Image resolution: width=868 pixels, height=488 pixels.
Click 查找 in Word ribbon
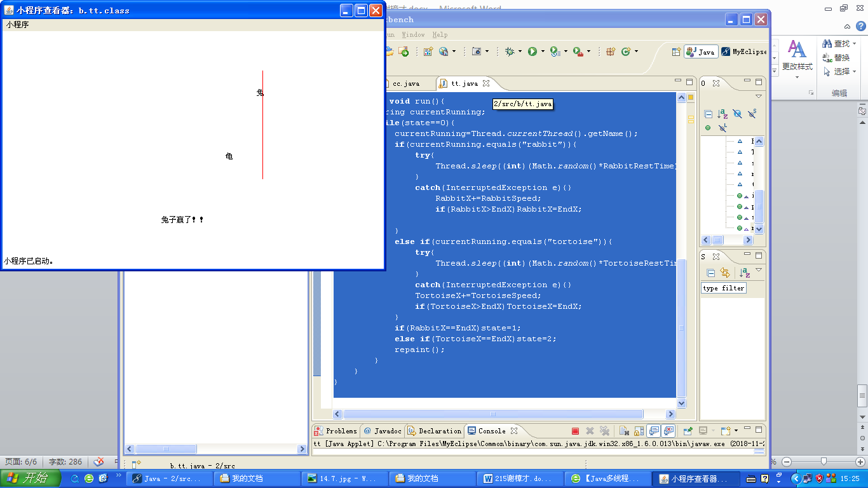click(839, 43)
